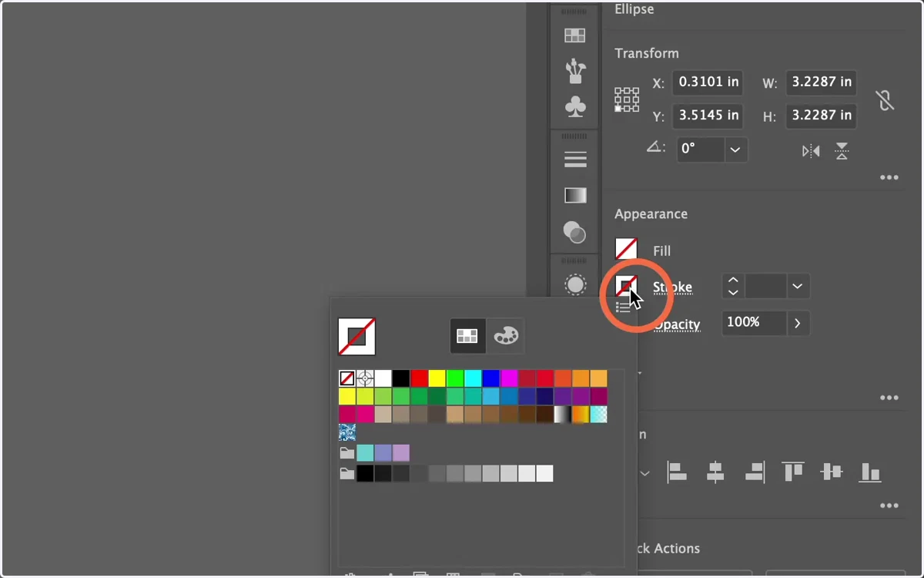The height and width of the screenshot is (578, 924).
Task: Click the X position field
Action: [708, 82]
